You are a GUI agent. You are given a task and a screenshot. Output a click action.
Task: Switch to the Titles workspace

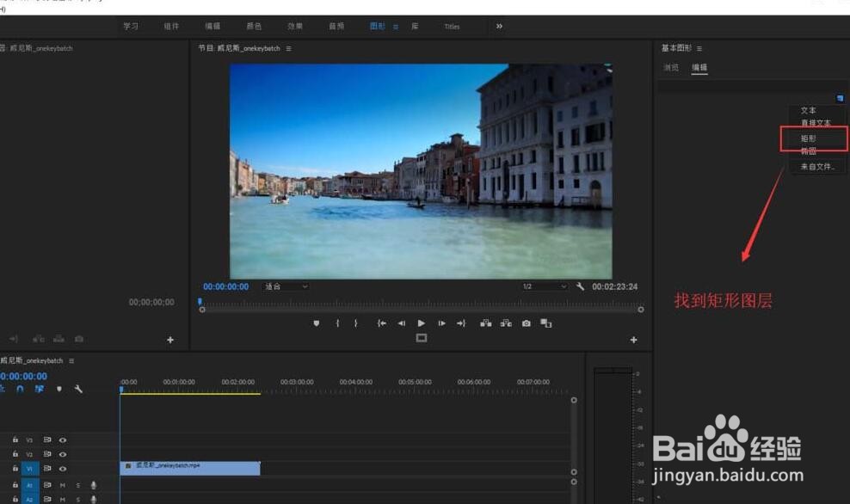pyautogui.click(x=452, y=27)
